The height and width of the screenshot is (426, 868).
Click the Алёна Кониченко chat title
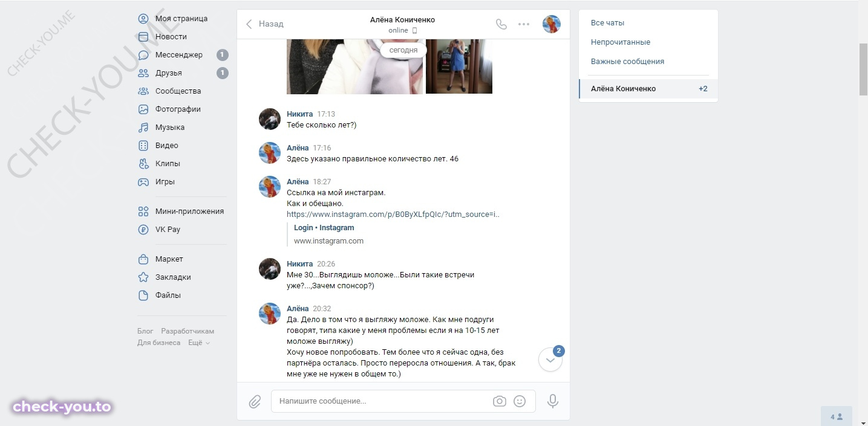[x=402, y=19]
